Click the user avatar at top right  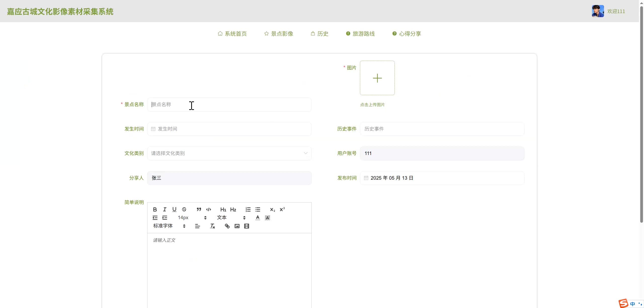pos(598,11)
